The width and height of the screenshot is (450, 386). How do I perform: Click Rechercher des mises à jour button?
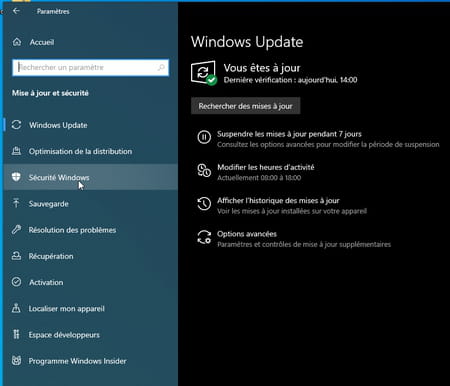tap(245, 106)
